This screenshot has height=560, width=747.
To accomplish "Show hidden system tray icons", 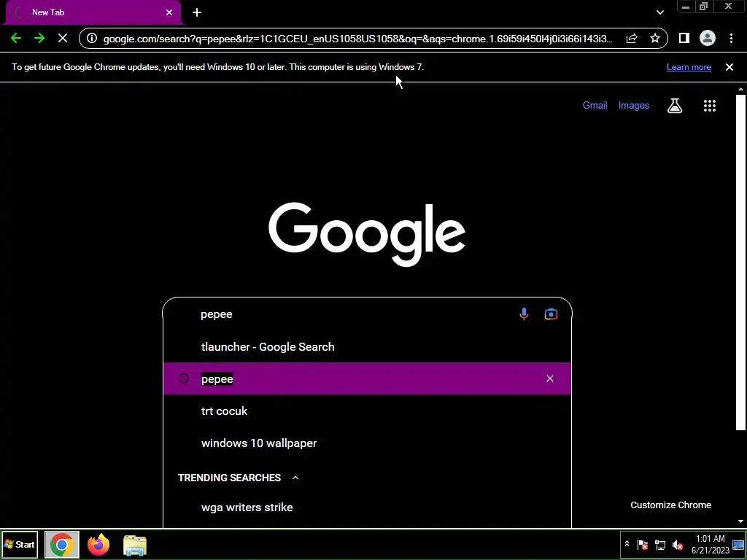I will (627, 544).
